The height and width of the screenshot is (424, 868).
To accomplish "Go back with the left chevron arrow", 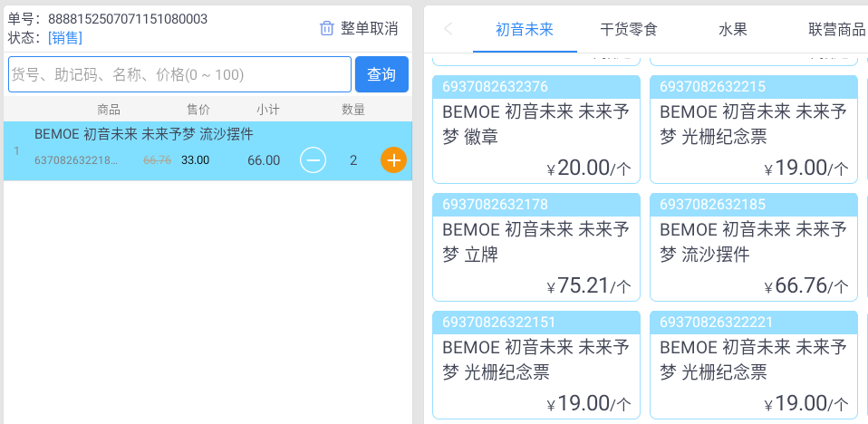I will [x=448, y=29].
